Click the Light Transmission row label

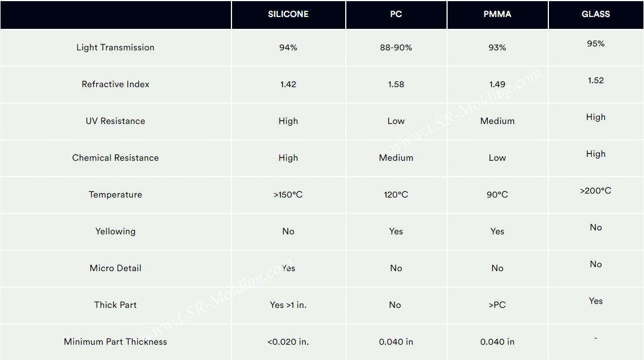(115, 48)
